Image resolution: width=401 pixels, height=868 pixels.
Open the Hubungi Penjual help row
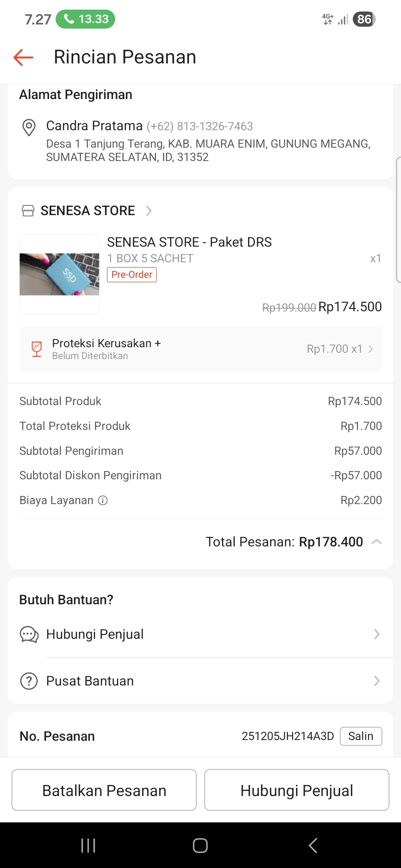pyautogui.click(x=200, y=634)
